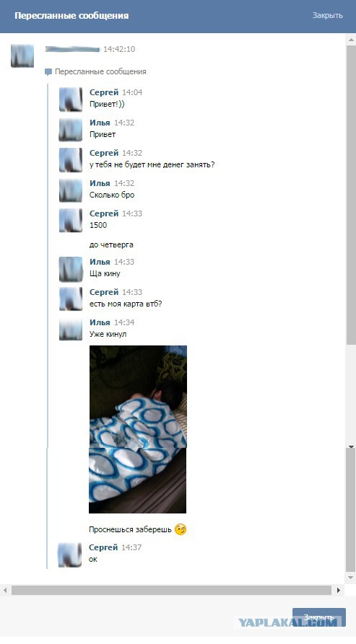Open Илья's avatar beside Сколько бро message

point(71,190)
